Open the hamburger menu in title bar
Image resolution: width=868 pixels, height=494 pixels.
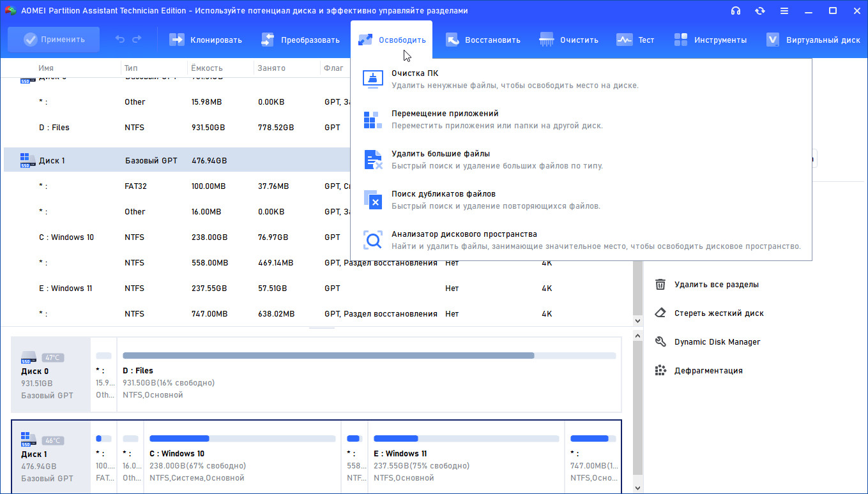(x=784, y=11)
